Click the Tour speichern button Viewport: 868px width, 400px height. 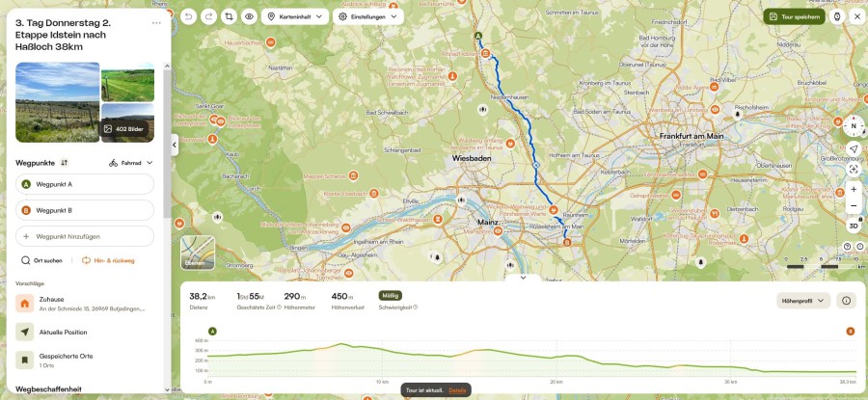(795, 16)
